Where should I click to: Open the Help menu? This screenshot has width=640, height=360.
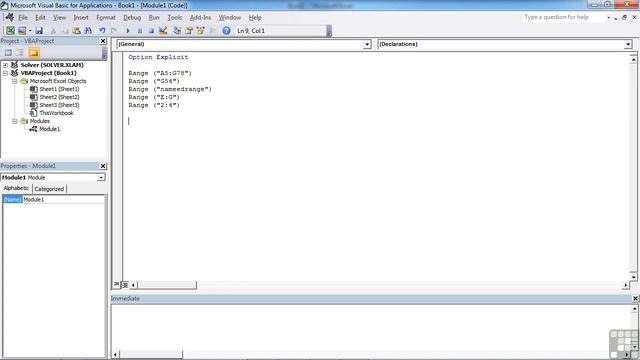255,18
